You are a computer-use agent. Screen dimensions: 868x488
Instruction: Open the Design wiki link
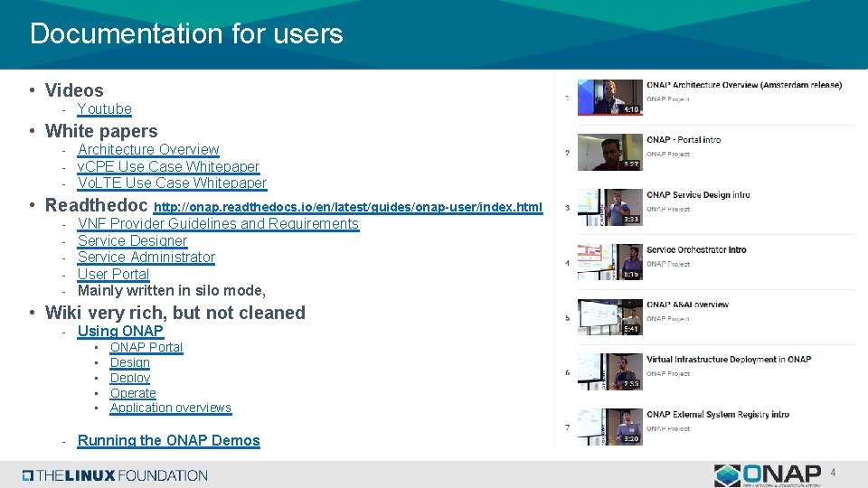click(129, 362)
